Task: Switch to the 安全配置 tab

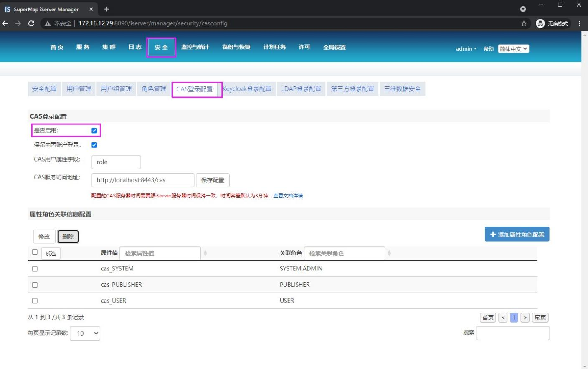Action: pos(44,89)
